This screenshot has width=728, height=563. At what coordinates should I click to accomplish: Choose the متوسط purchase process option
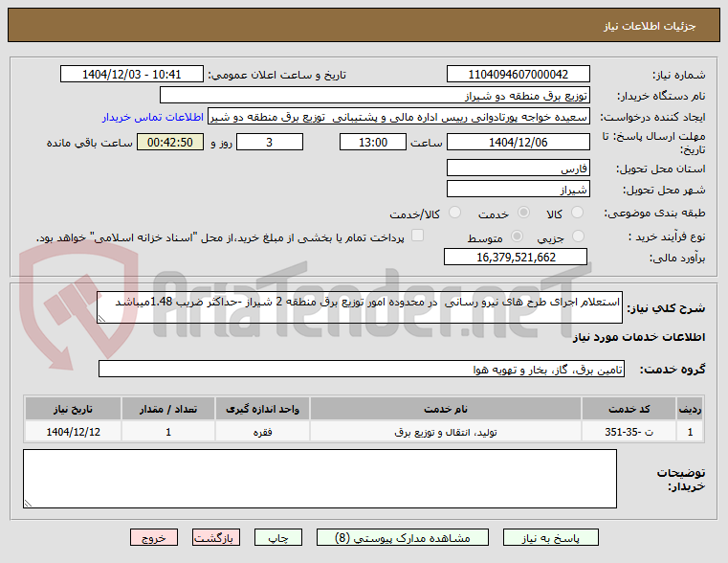pyautogui.click(x=517, y=236)
